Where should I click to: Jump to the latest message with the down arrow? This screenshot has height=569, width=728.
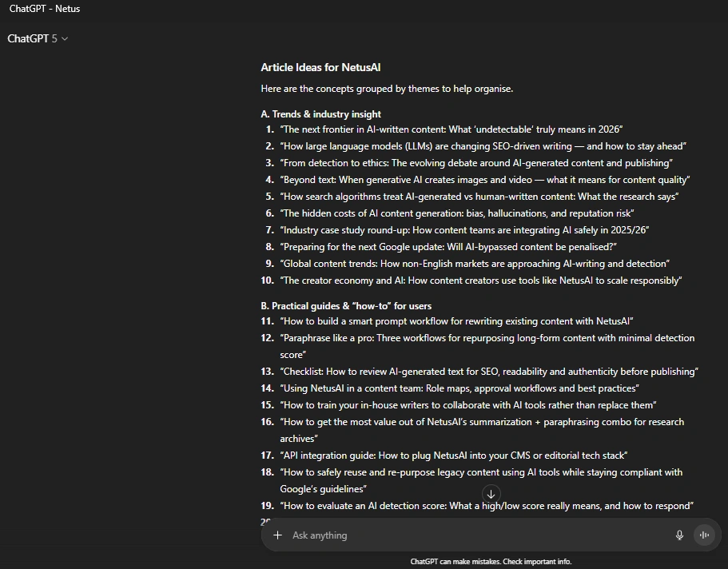491,494
